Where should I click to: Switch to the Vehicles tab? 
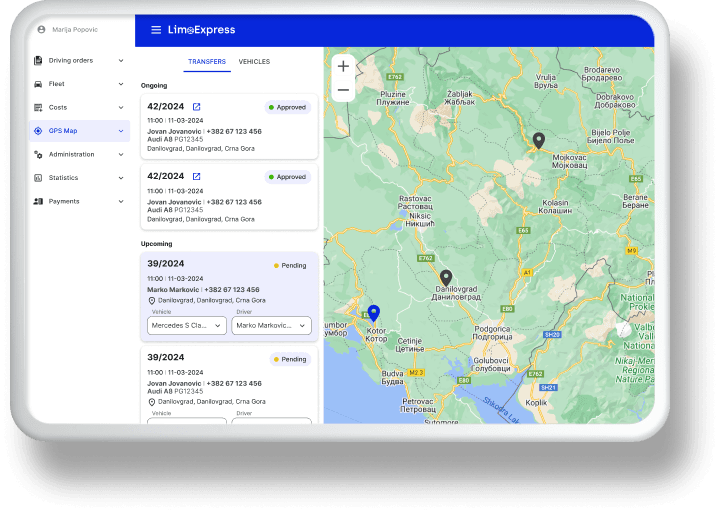pos(254,62)
